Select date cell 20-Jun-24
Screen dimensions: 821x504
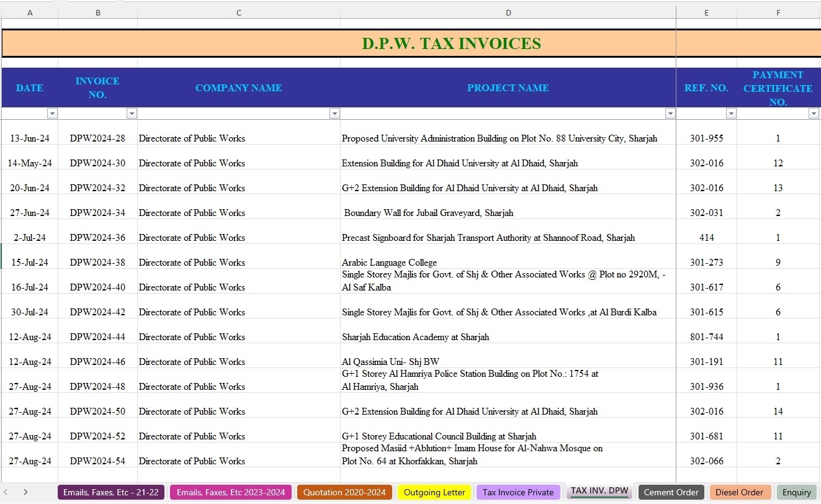[x=30, y=182]
